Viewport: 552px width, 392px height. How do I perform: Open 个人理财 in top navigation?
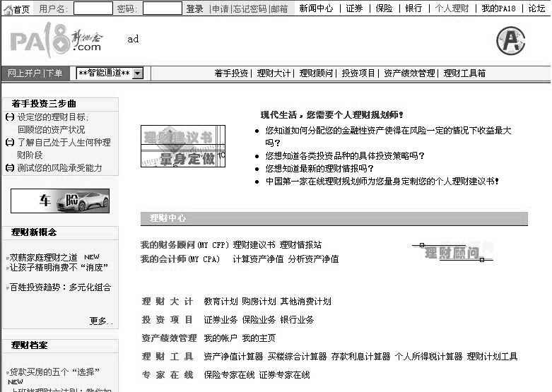click(x=452, y=8)
